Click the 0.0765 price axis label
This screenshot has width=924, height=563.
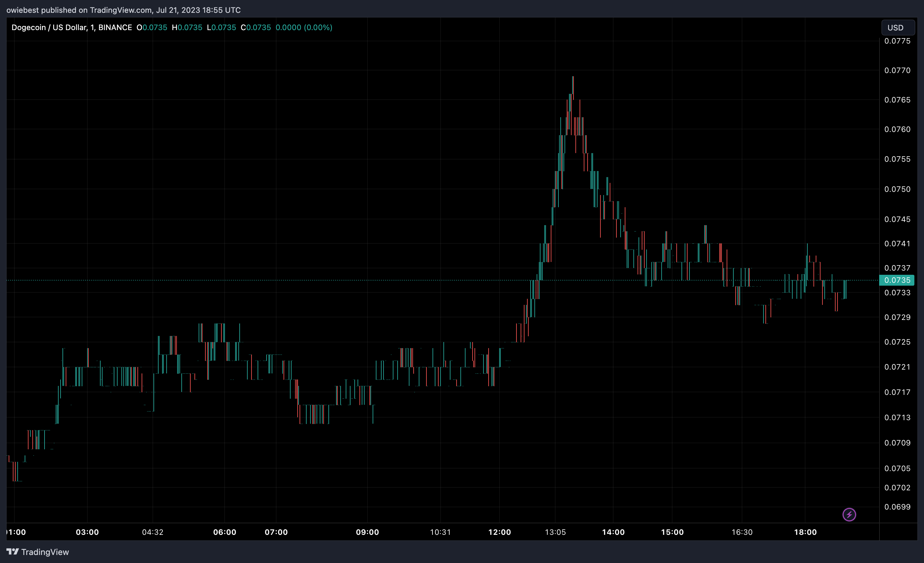pyautogui.click(x=897, y=100)
